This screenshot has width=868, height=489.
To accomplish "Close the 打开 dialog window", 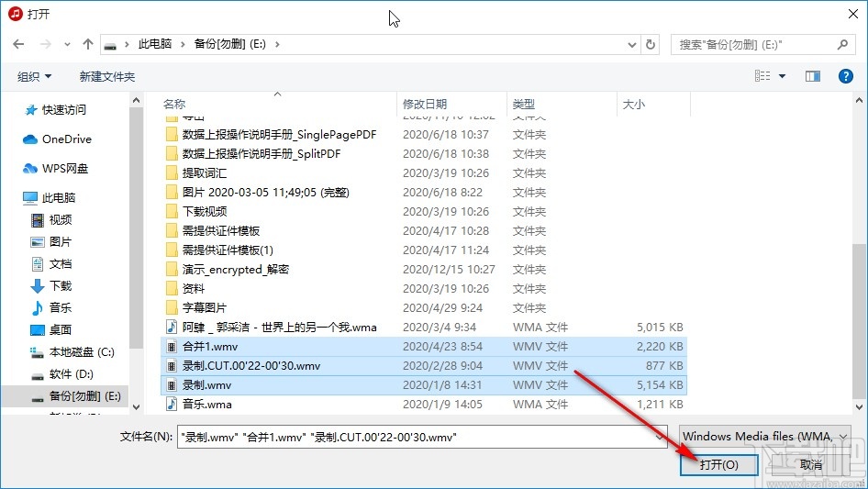I will (853, 14).
